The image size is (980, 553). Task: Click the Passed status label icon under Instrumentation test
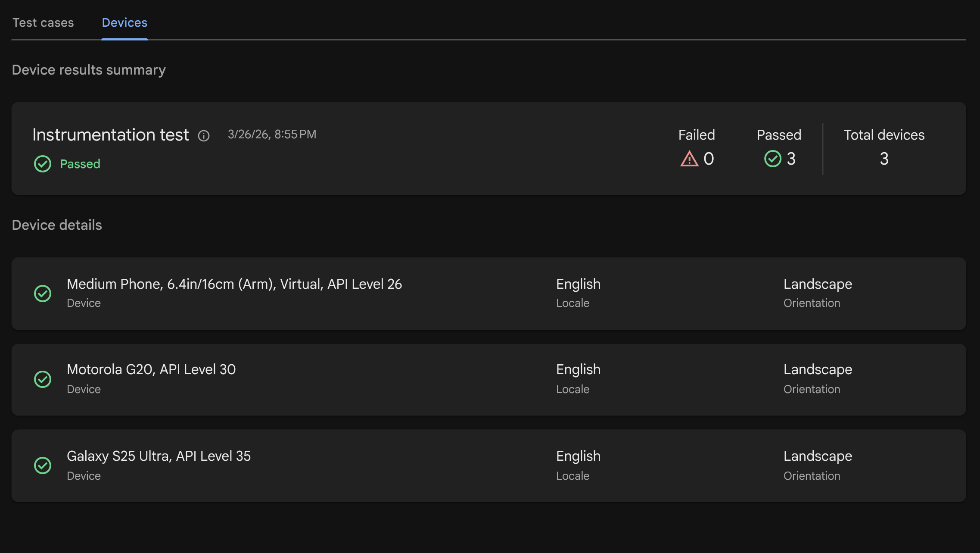coord(42,164)
